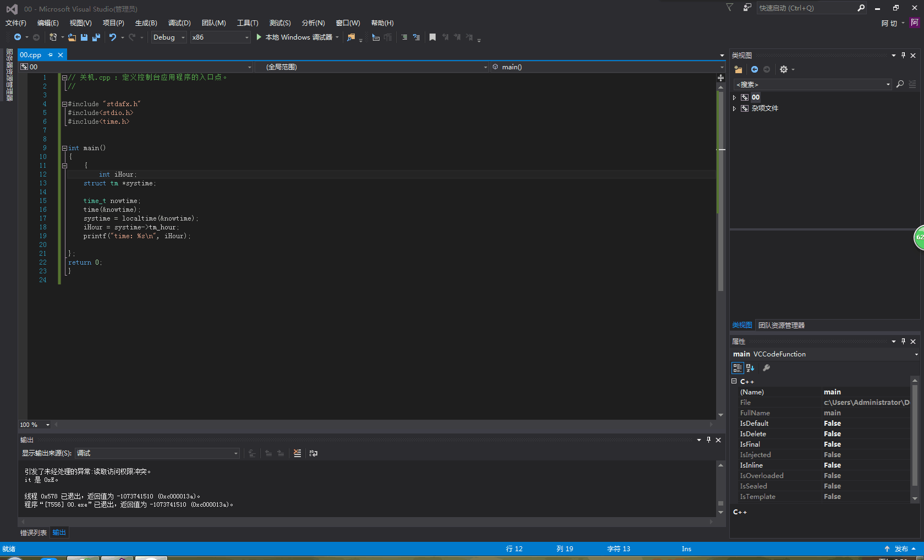Open the output source 调试 dropdown
This screenshot has height=560, width=924.
click(x=157, y=453)
